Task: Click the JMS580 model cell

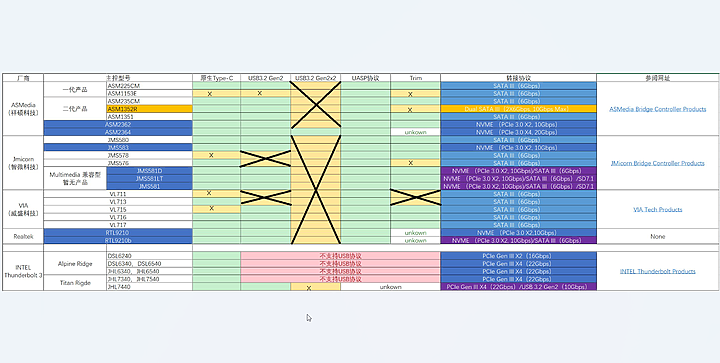Action: point(118,140)
